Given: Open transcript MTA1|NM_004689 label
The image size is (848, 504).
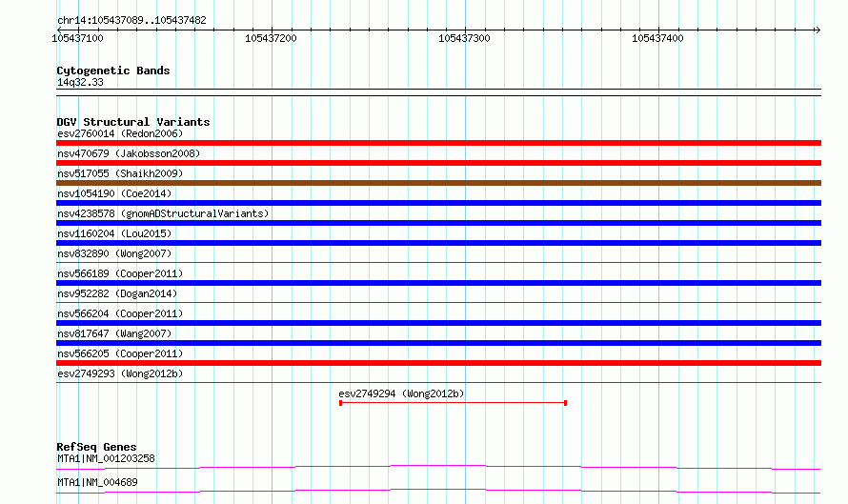Looking at the screenshot, I should pos(97,482).
